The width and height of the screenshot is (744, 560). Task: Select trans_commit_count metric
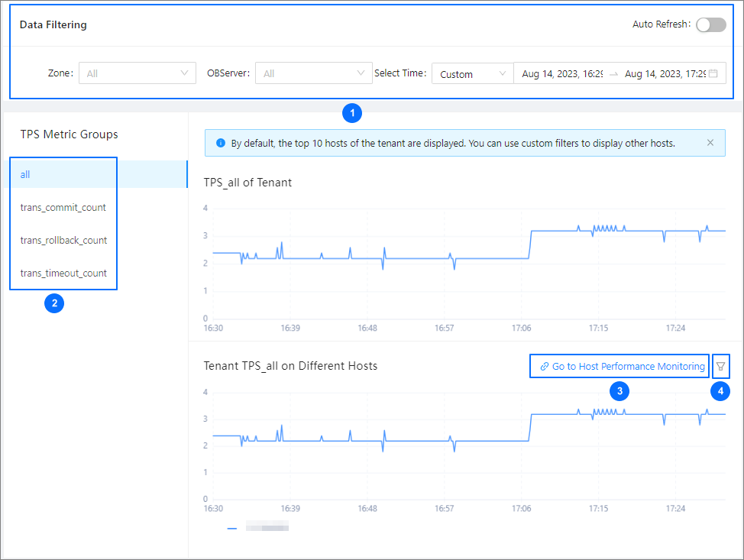pyautogui.click(x=63, y=207)
